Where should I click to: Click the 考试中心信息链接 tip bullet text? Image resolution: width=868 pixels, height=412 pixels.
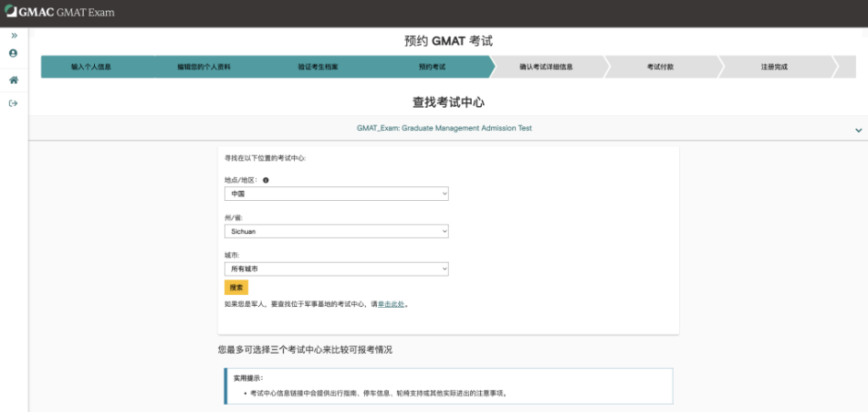point(379,394)
